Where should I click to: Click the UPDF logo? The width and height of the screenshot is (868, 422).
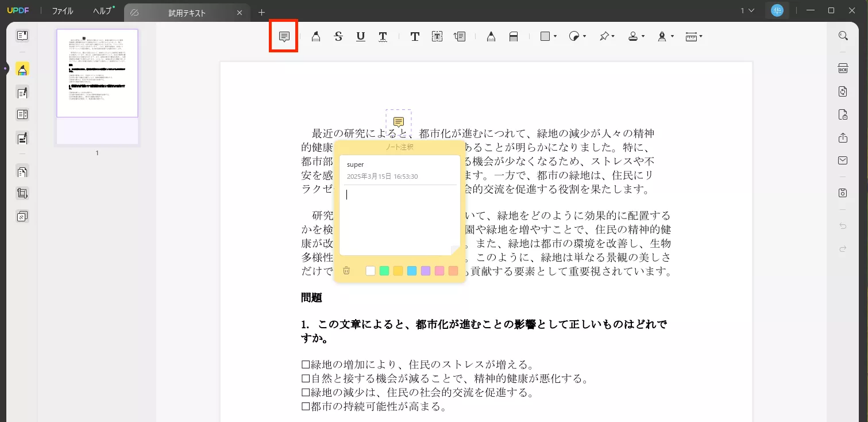coord(18,11)
